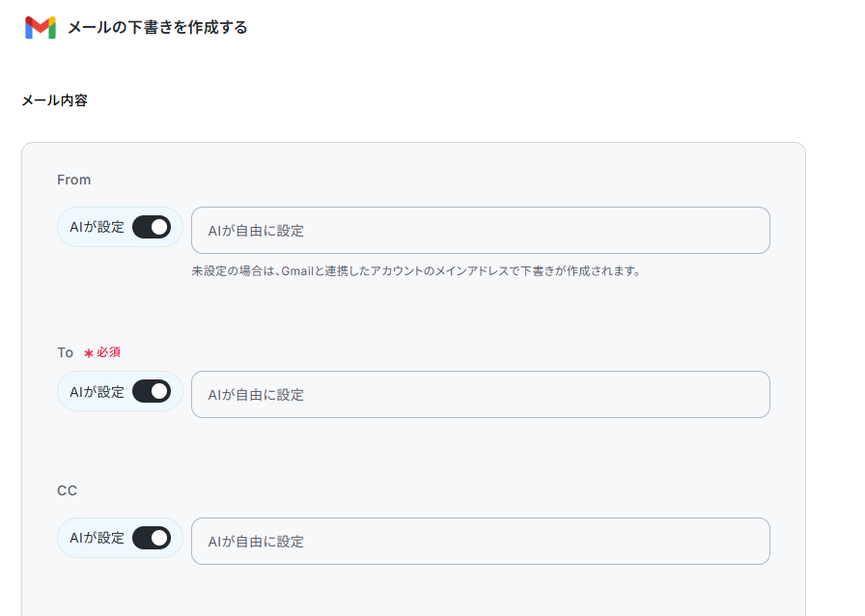Click the AIが設定 text in From row
865x616 pixels.
[98, 227]
